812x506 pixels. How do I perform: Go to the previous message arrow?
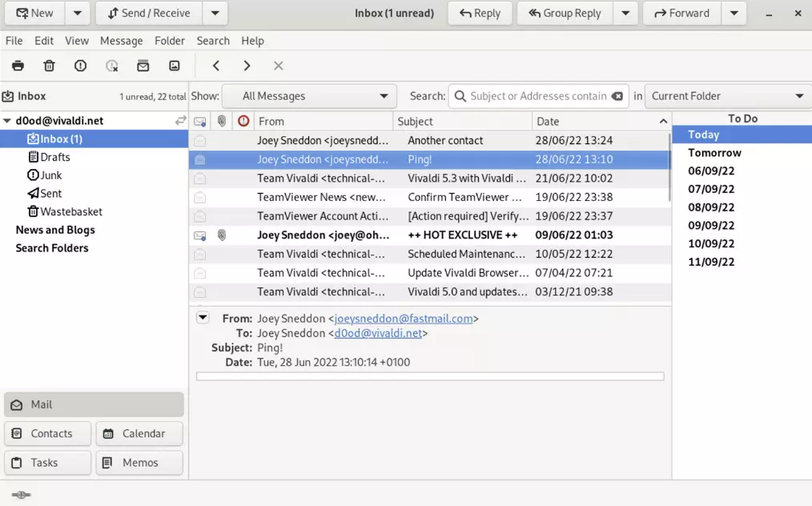point(216,66)
